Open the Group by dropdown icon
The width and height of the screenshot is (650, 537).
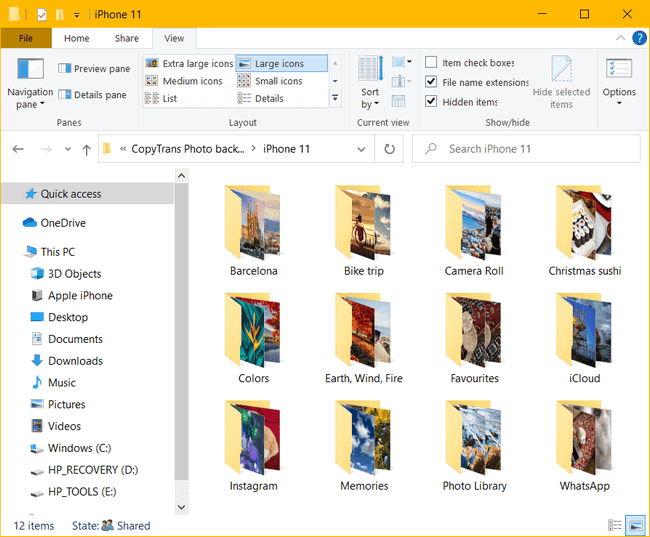click(x=402, y=62)
